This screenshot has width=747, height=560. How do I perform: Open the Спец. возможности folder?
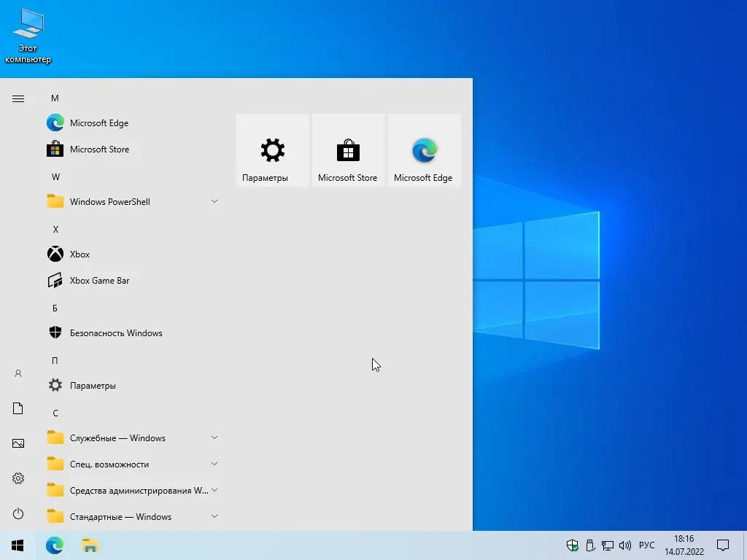pos(133,464)
